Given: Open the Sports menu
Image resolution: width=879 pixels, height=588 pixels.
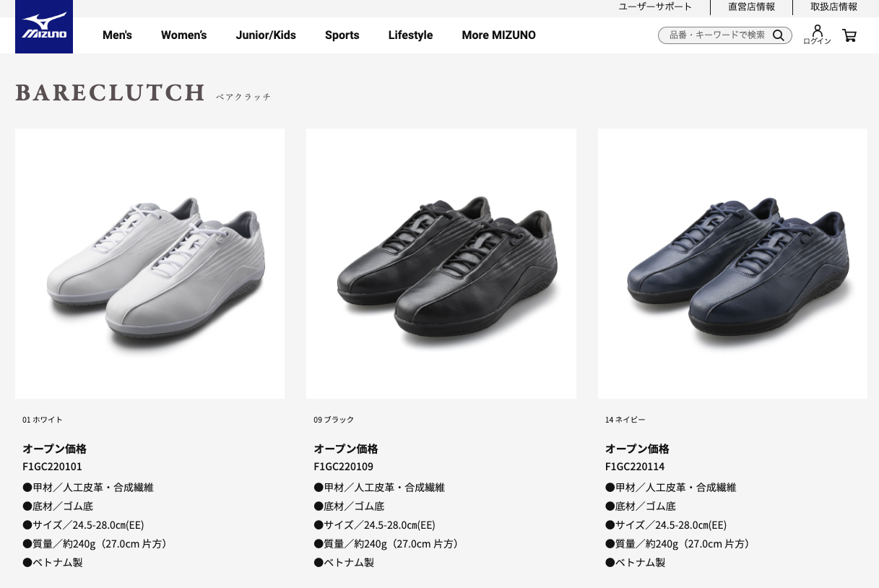Looking at the screenshot, I should pyautogui.click(x=342, y=35).
